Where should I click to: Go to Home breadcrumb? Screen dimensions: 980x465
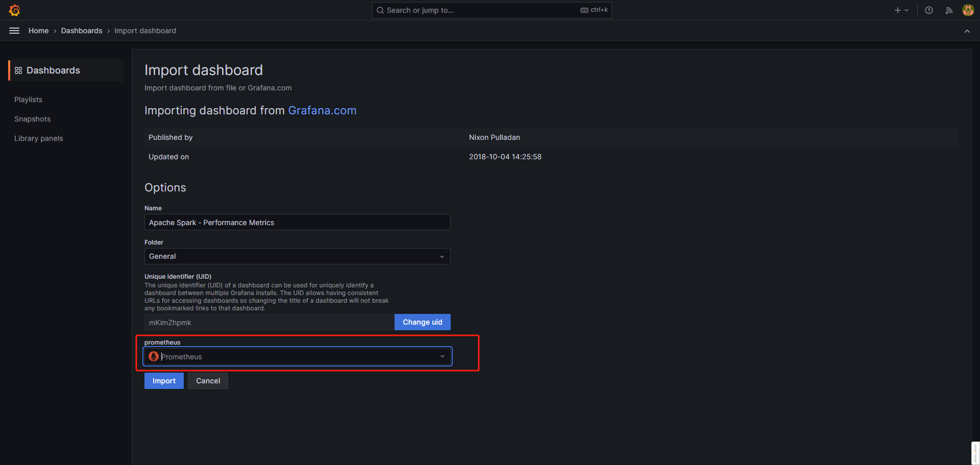39,31
